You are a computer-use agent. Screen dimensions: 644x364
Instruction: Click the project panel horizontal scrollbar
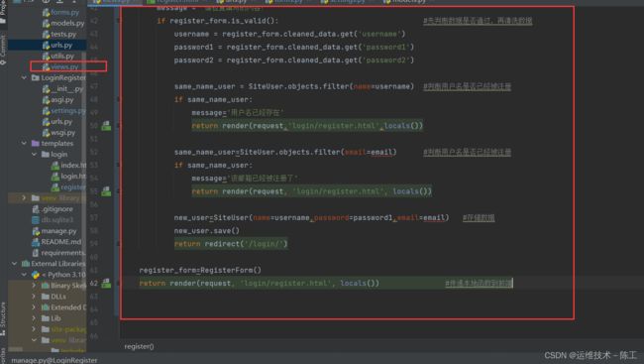click(x=16, y=349)
